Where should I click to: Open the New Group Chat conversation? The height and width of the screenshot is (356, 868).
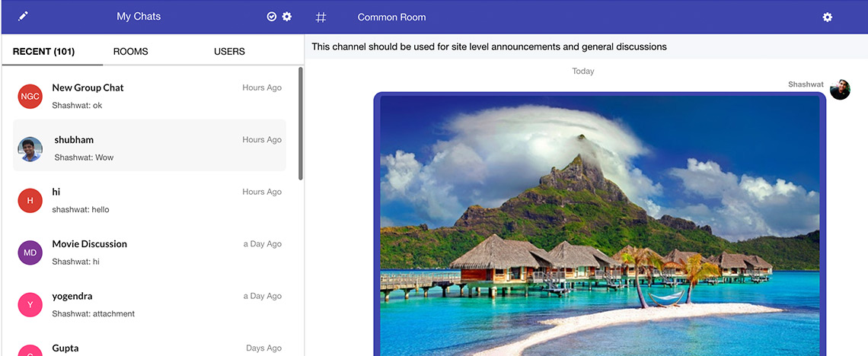pyautogui.click(x=149, y=96)
